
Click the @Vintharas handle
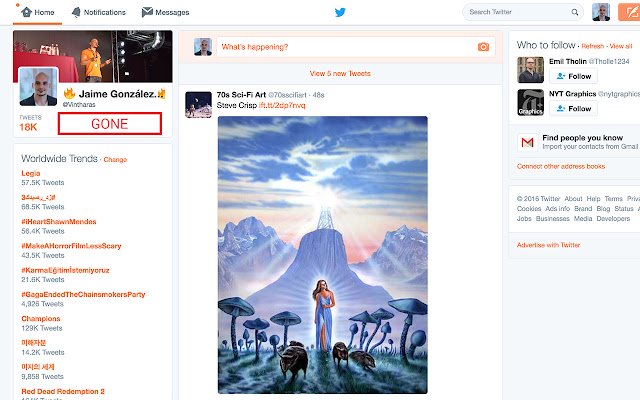point(79,104)
